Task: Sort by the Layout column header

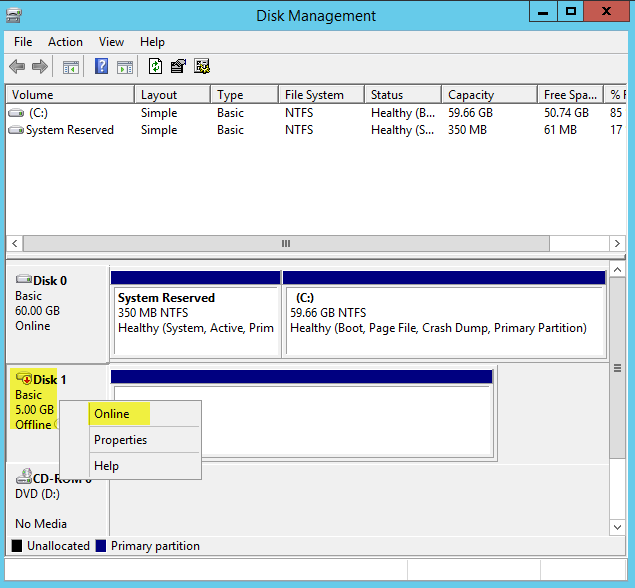Action: 173,95
